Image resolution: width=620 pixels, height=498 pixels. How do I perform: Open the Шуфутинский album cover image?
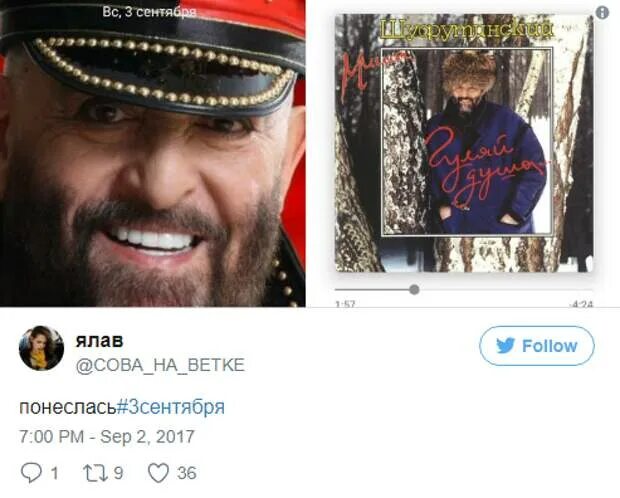464,143
